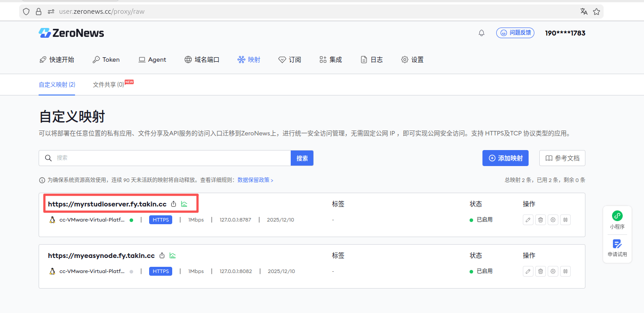This screenshot has height=313, width=644.
Task: Click the edit pencil icon for myrstudioserver mapping
Action: tap(528, 220)
